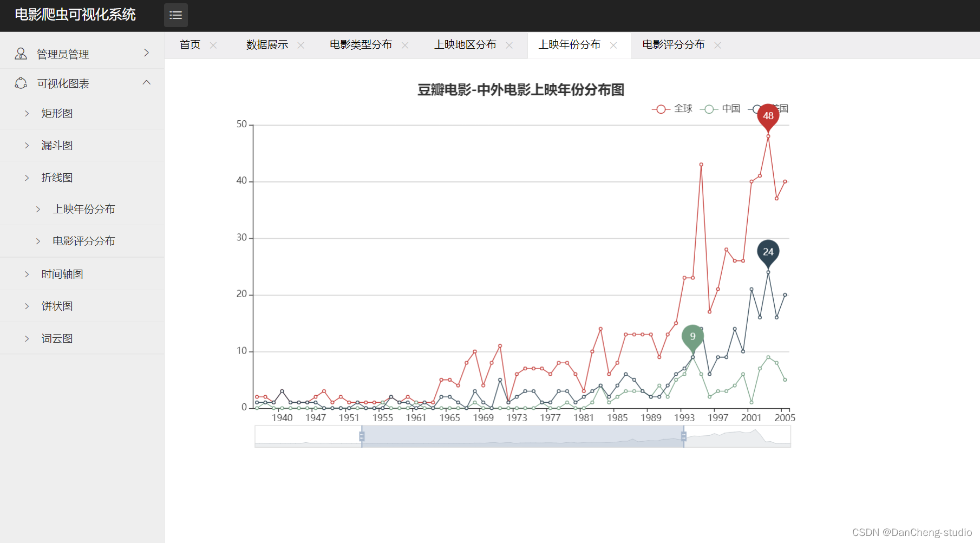The height and width of the screenshot is (543, 980).
Task: Close the 数据展示 tab
Action: point(301,45)
